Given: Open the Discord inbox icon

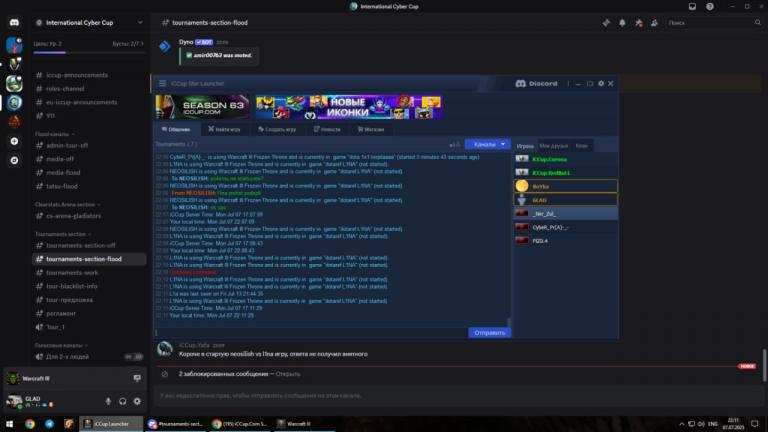Looking at the screenshot, I should pos(692,6).
